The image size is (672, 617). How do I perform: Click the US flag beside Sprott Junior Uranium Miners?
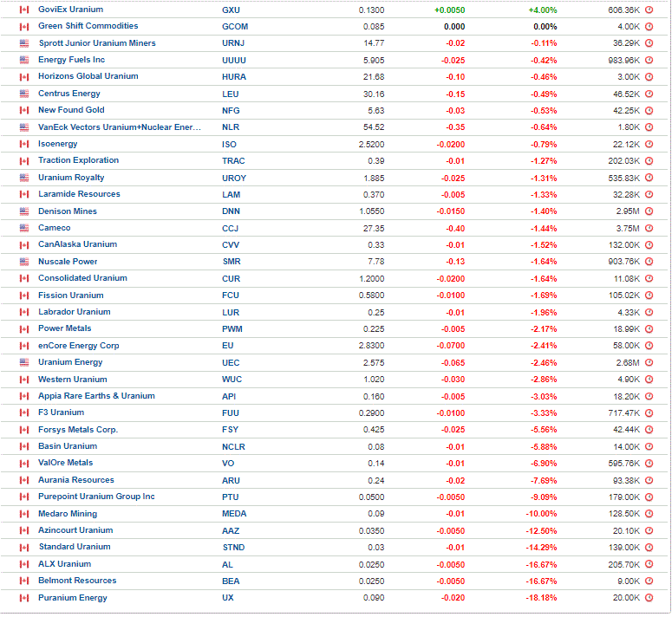click(24, 43)
